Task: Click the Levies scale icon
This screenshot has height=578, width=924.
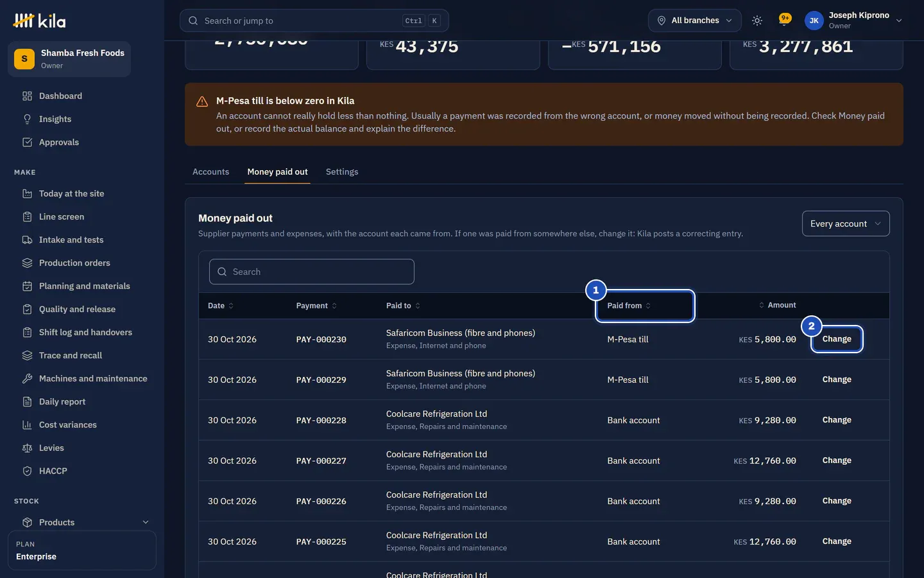Action: pyautogui.click(x=27, y=448)
